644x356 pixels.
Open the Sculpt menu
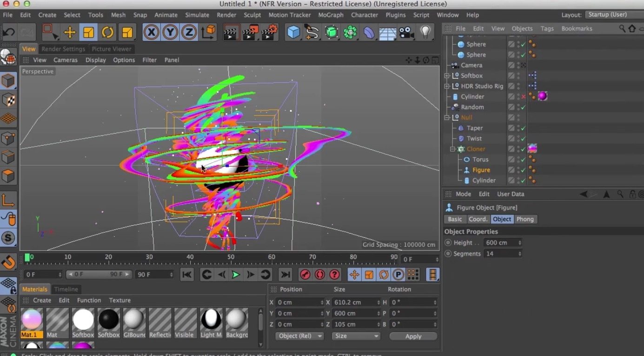pyautogui.click(x=252, y=15)
